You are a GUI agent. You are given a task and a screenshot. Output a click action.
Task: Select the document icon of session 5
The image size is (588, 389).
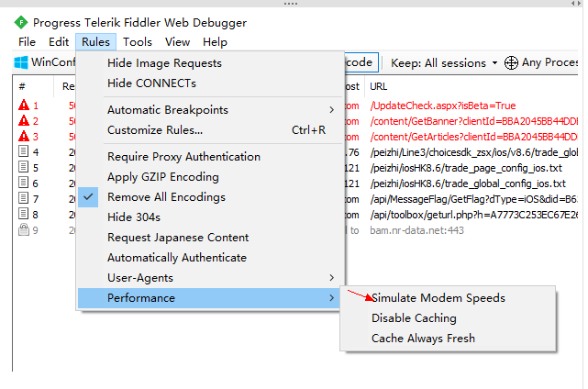(23, 167)
